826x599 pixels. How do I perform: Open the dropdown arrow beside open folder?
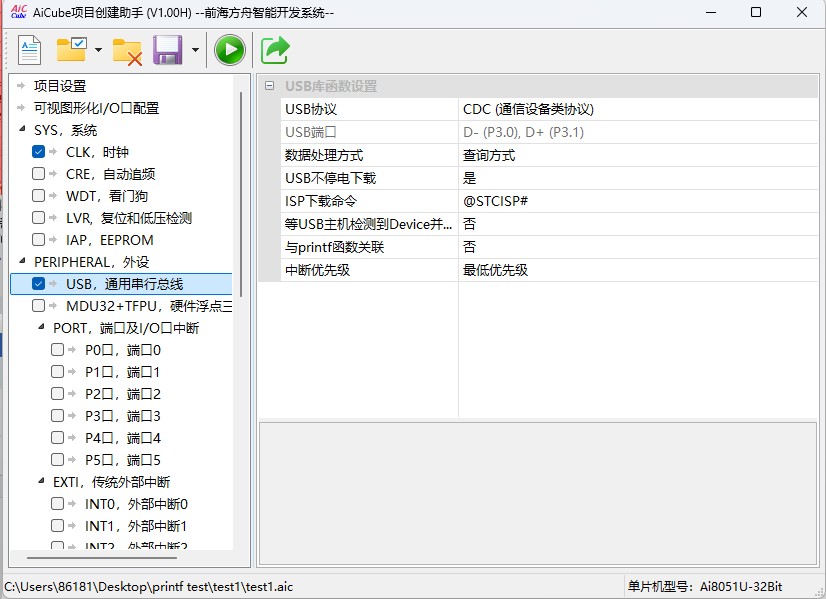pos(98,50)
